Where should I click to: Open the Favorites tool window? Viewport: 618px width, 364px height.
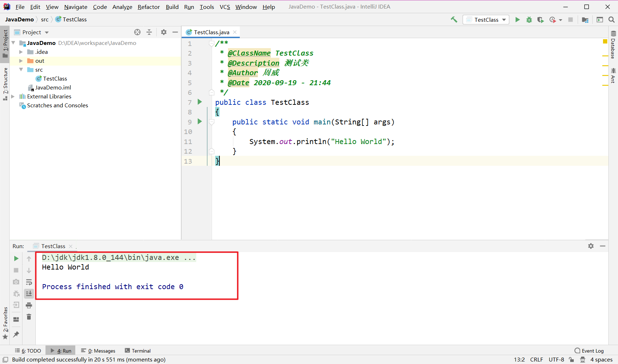tap(5, 323)
